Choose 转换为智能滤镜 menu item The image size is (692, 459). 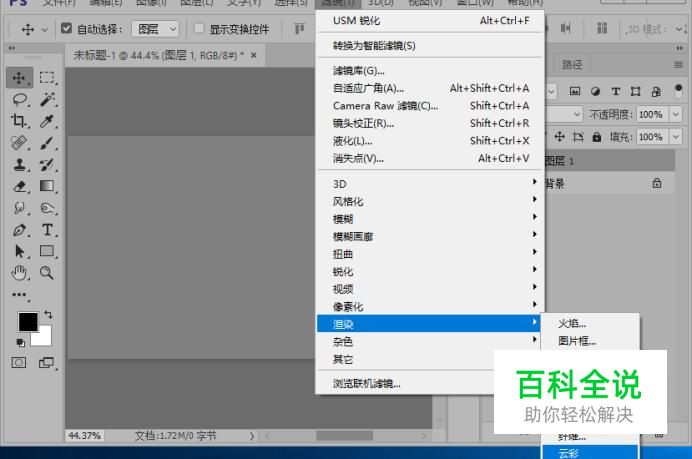[430, 45]
